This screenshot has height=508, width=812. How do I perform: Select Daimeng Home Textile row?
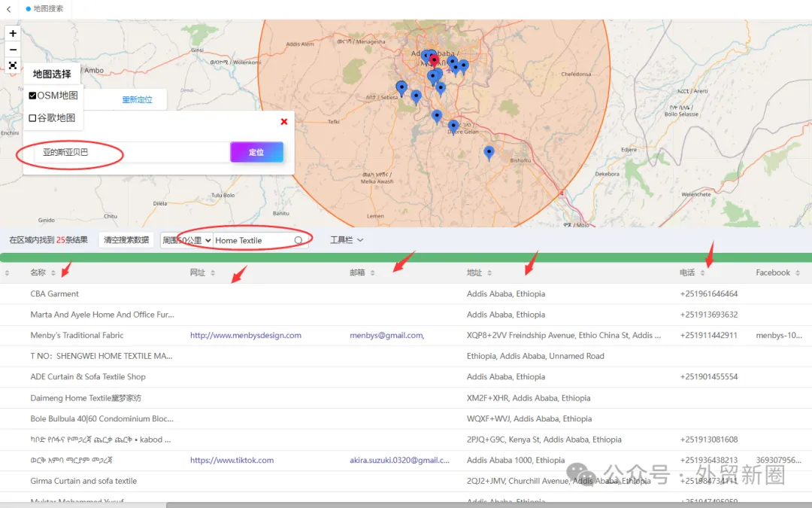(86, 398)
